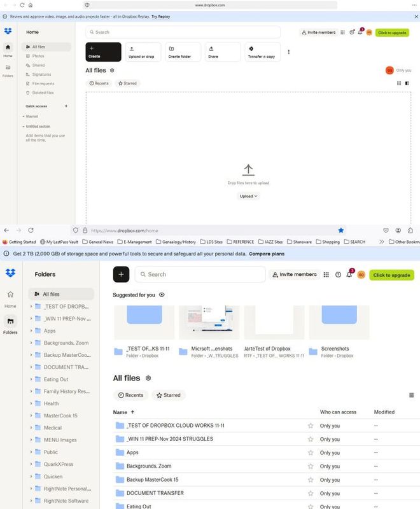Star the _WIN 11 PREP-Nov 2024 STRUGGLES row
420x509 pixels.
311,439
